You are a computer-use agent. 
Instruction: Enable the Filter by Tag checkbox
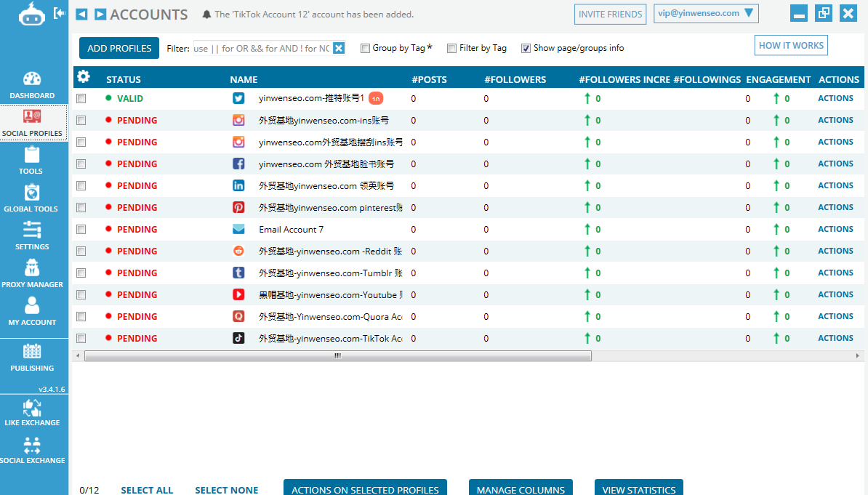coord(452,49)
